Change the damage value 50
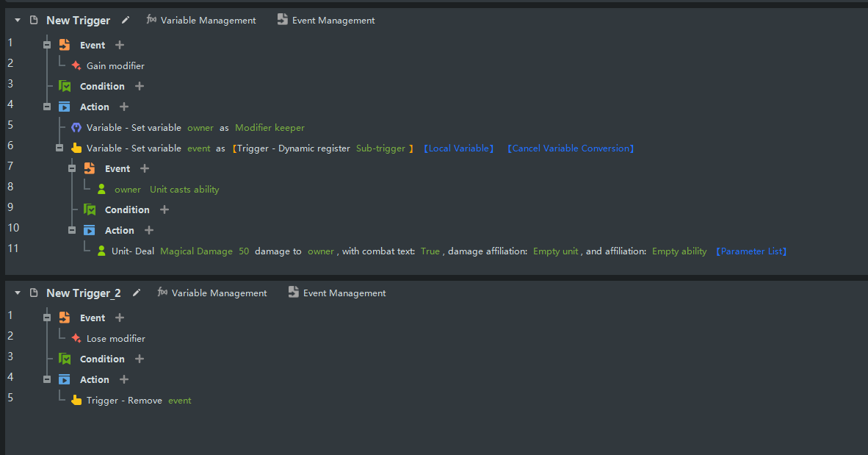The height and width of the screenshot is (455, 868). [244, 251]
